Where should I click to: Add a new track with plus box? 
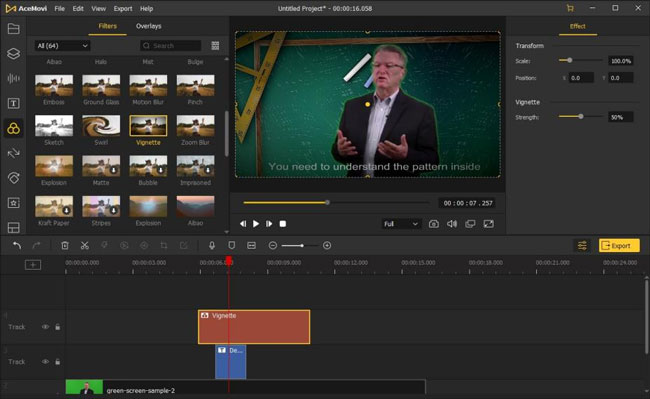click(x=33, y=264)
